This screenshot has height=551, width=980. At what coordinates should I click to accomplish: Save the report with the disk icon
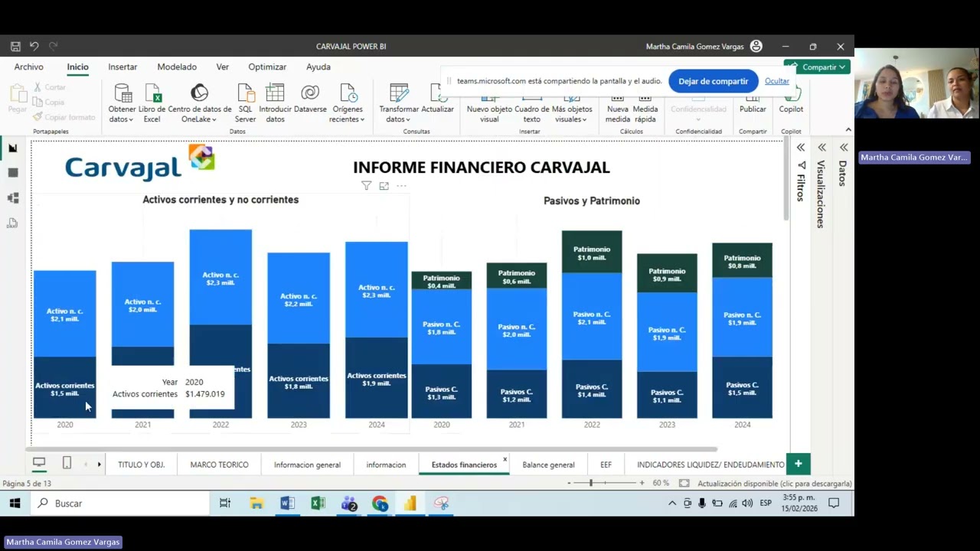click(x=15, y=47)
